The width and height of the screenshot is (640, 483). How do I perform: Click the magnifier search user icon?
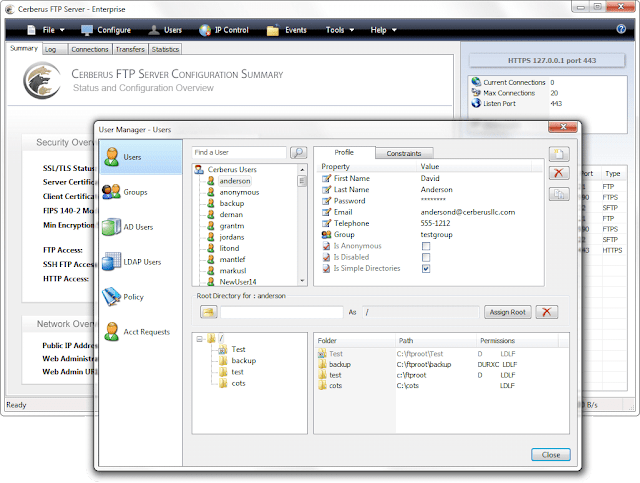[298, 153]
